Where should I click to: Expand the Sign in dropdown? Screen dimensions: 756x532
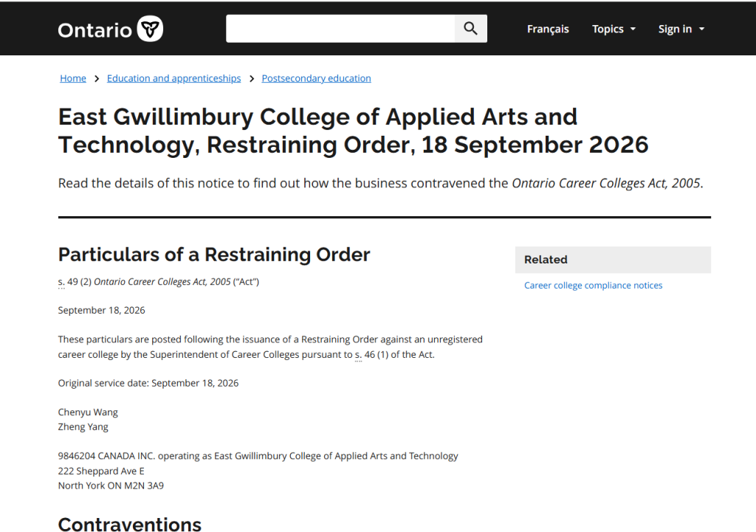click(x=681, y=29)
